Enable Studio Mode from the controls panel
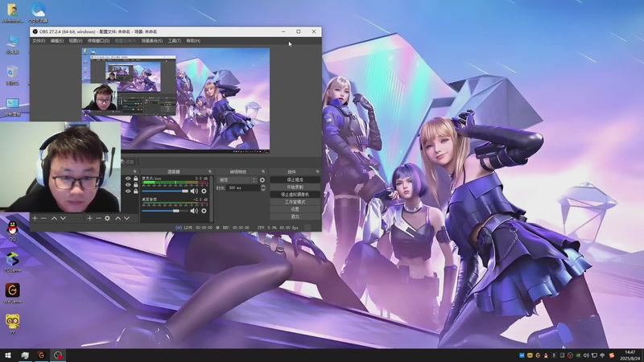The width and height of the screenshot is (644, 362). tap(295, 202)
